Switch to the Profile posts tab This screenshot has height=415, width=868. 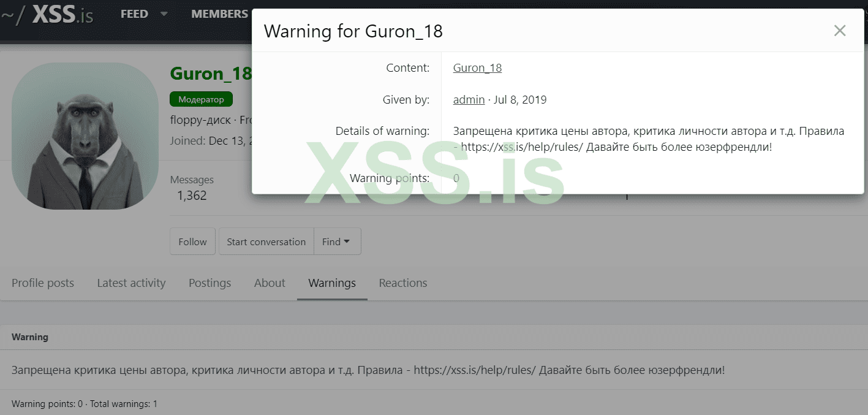click(43, 283)
